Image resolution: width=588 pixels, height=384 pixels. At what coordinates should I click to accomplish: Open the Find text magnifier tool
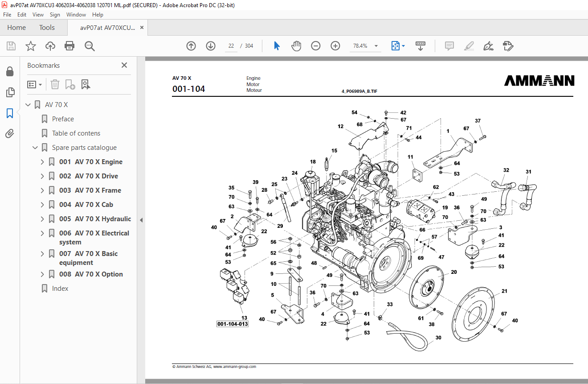pos(90,46)
